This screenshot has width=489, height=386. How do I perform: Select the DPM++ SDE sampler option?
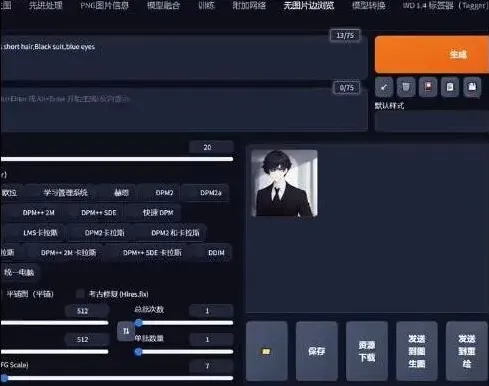coord(95,212)
